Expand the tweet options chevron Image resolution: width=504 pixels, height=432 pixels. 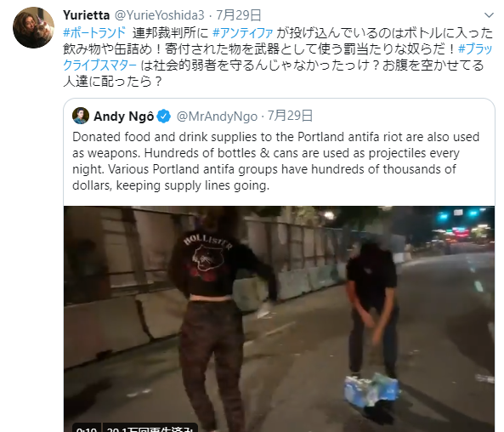pyautogui.click(x=489, y=15)
